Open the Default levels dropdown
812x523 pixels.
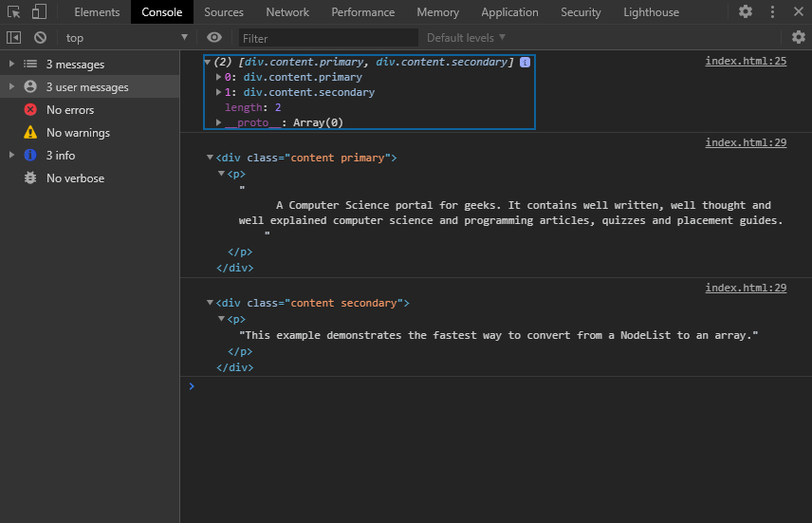pos(466,38)
